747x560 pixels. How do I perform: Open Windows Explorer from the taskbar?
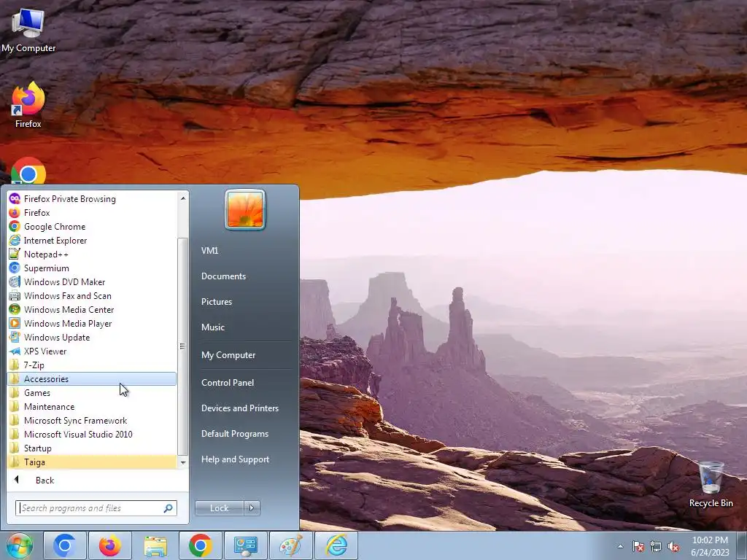pos(155,545)
